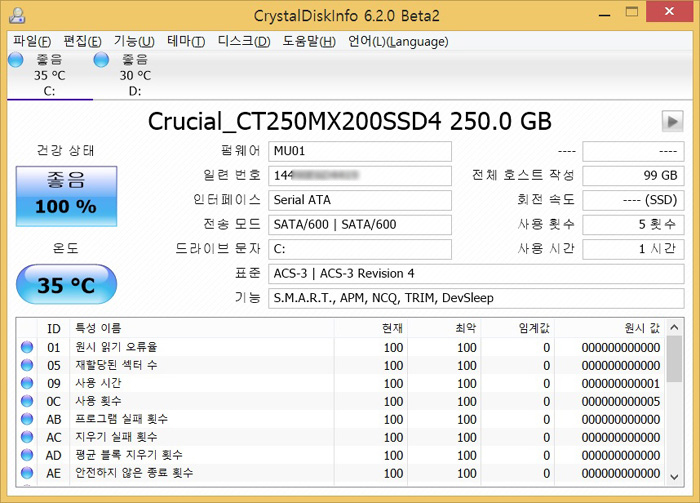
Task: Open the 테마(T) menu
Action: (x=185, y=41)
